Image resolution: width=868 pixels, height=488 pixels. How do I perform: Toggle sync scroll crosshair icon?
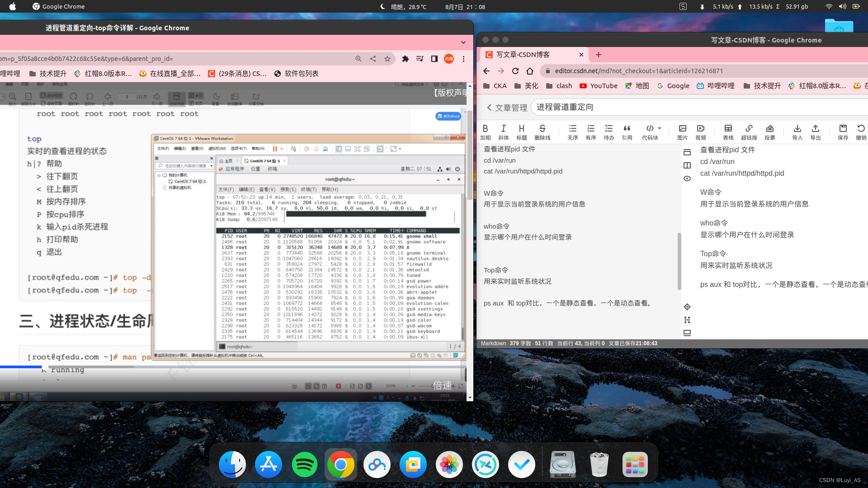(687, 307)
